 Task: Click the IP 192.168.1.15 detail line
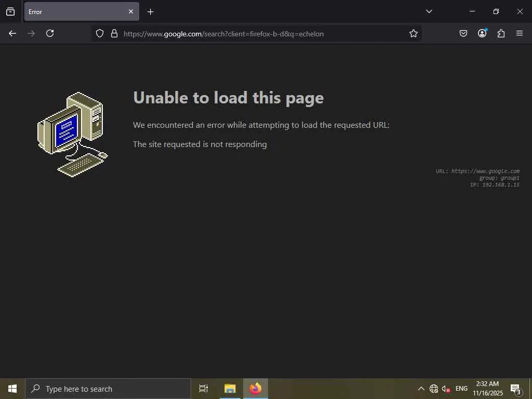pos(495,184)
